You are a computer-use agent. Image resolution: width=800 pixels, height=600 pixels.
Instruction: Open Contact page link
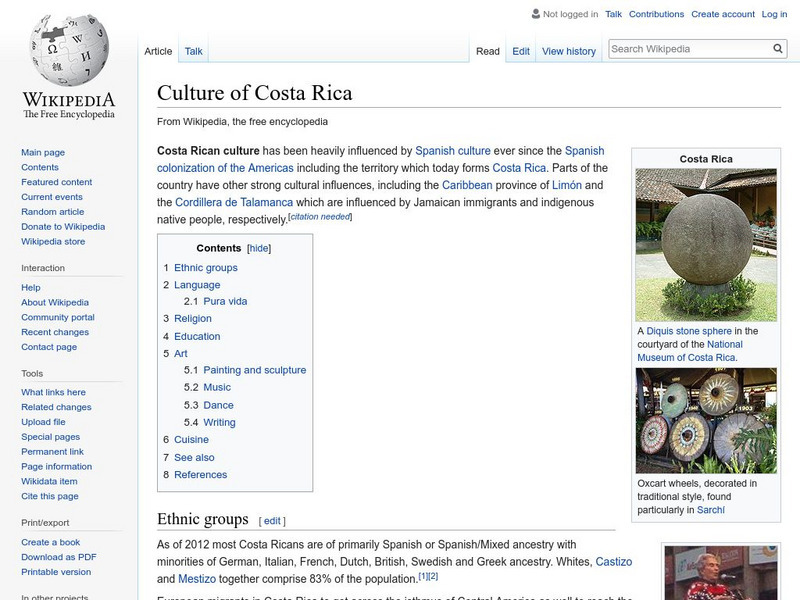click(49, 347)
